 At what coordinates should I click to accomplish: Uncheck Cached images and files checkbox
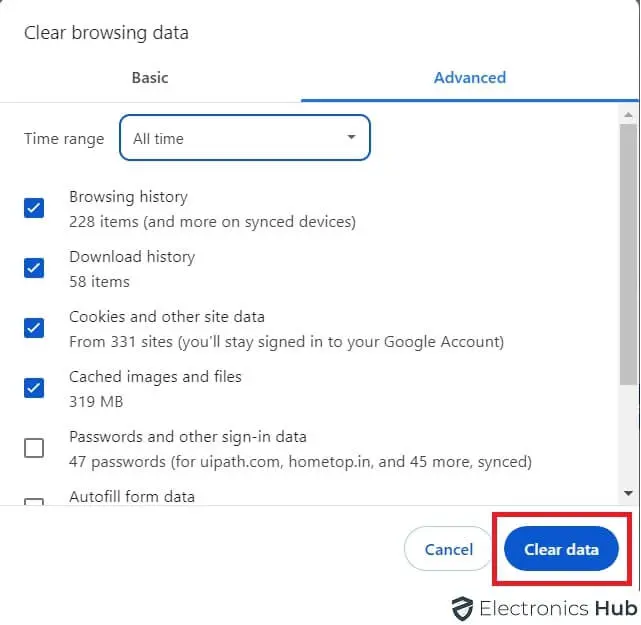coord(34,388)
